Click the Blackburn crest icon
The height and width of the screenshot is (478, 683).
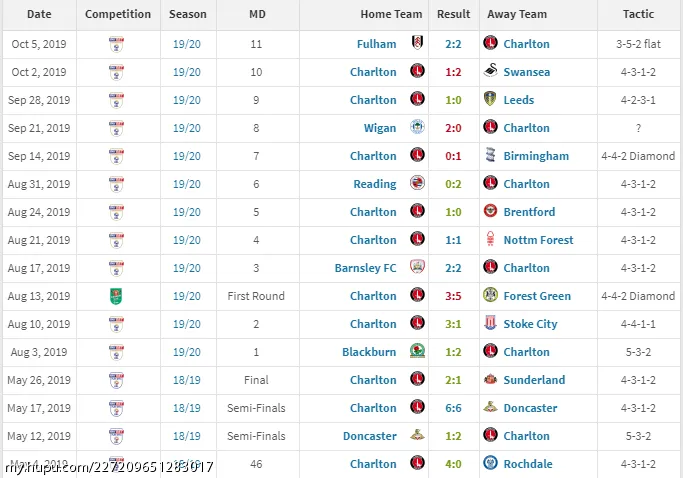(x=417, y=351)
